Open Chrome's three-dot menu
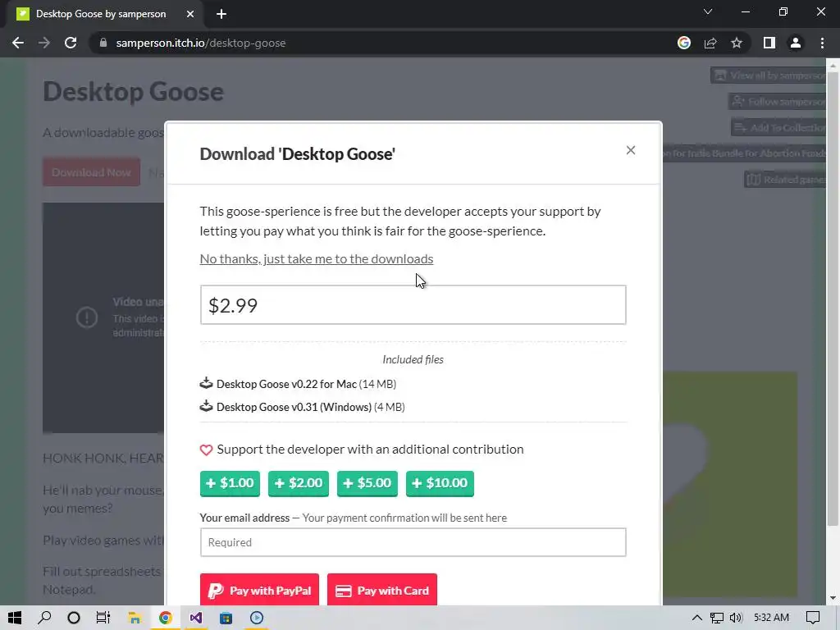The image size is (840, 630). coord(822,43)
